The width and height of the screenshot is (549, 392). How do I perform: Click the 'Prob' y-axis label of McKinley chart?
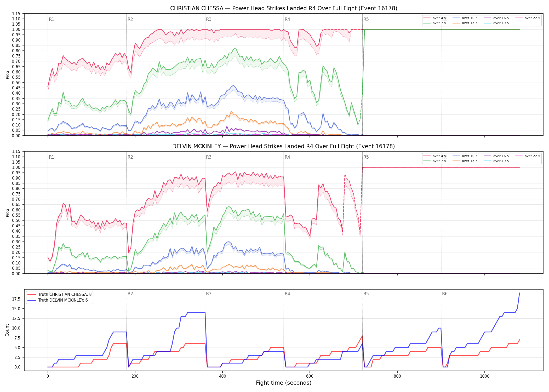coord(7,213)
